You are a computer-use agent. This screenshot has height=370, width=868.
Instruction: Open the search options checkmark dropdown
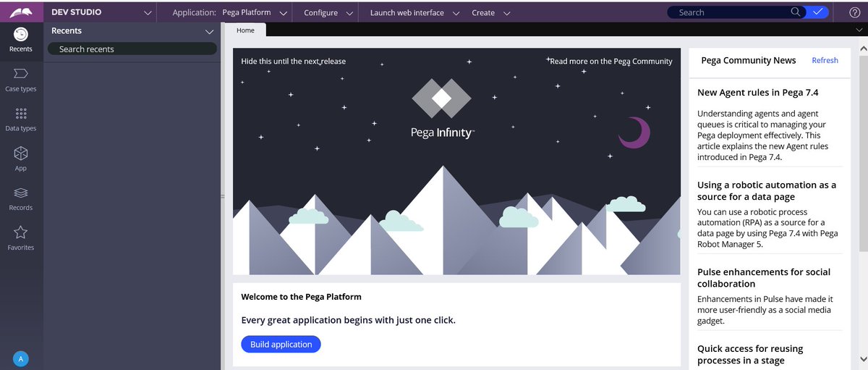(x=818, y=12)
